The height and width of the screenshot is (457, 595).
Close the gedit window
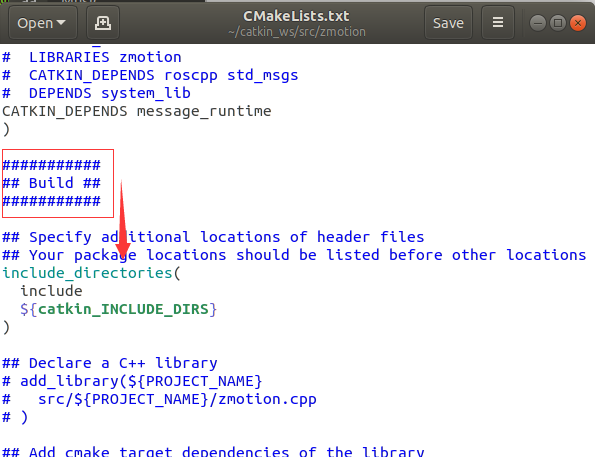(578, 23)
